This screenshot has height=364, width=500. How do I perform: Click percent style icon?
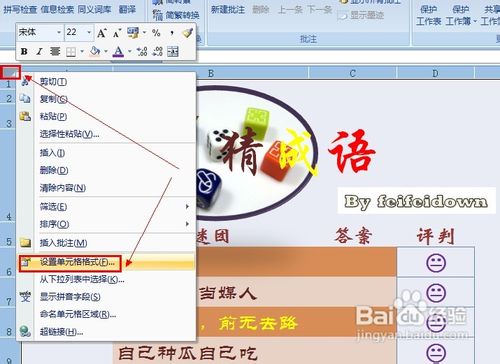(x=156, y=33)
